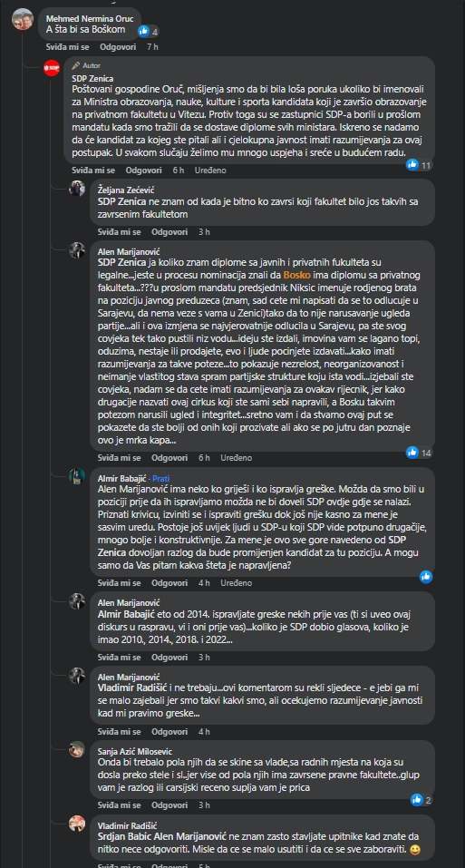Open Željana Zečević's avatar
The width and height of the screenshot is (465, 868).
click(x=77, y=189)
